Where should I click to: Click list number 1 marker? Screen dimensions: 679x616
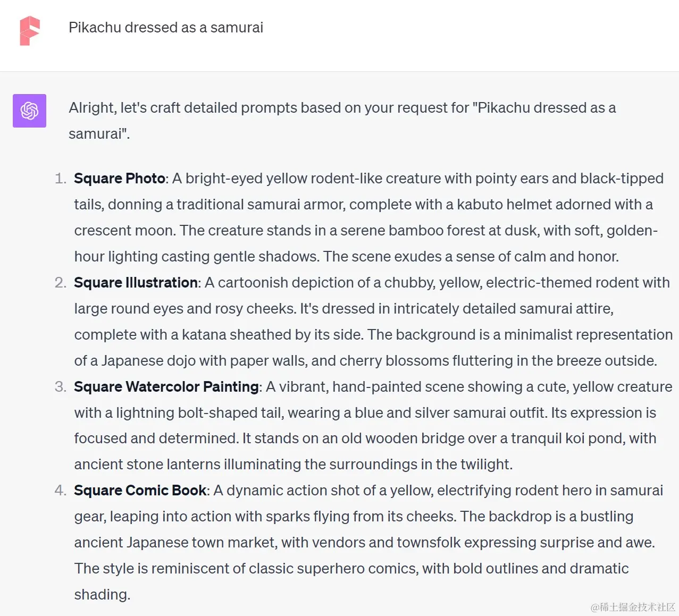tap(61, 179)
